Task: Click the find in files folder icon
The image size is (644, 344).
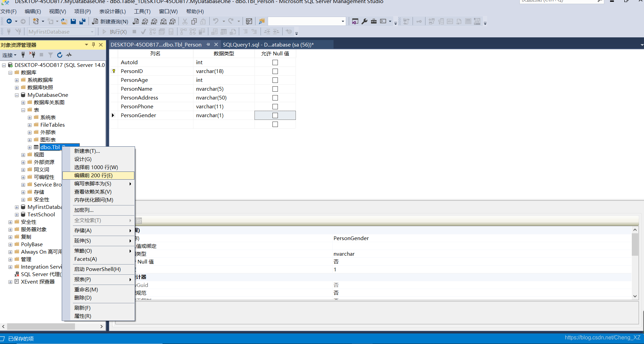Action: coord(262,21)
